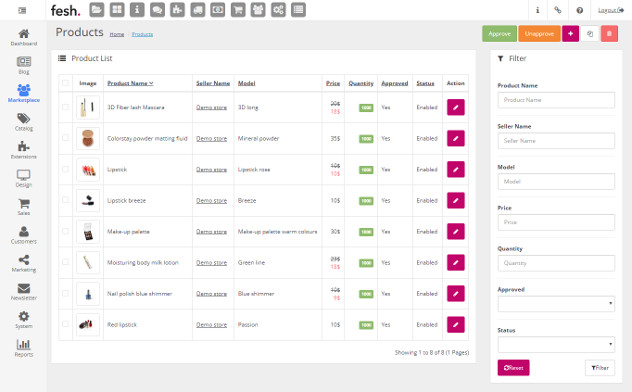Click the small info icon beside the link icon
This screenshot has width=632, height=392.
coord(537,10)
